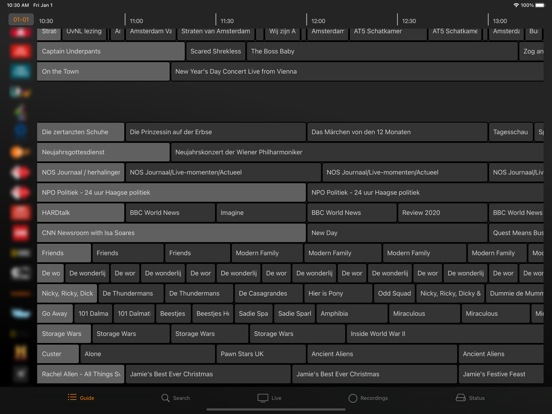
Task: Open the Amphibia listing
Action: 352,313
